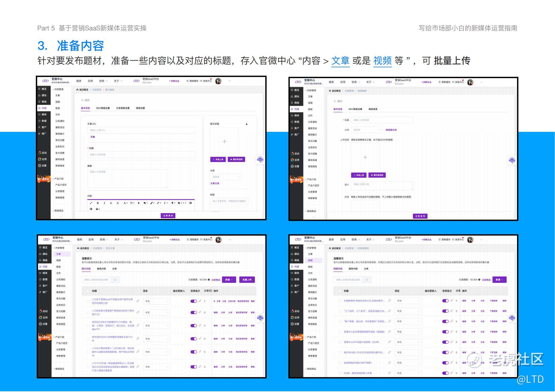Screen dimensions: 555x392
Task: Check select-all box in the 批量上传 article table header
Action: coord(88,291)
